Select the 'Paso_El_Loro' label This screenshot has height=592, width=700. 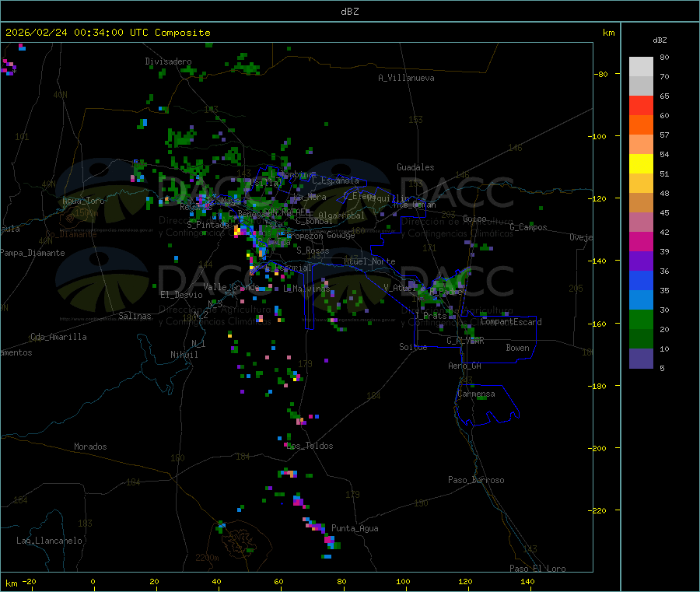pos(537,569)
